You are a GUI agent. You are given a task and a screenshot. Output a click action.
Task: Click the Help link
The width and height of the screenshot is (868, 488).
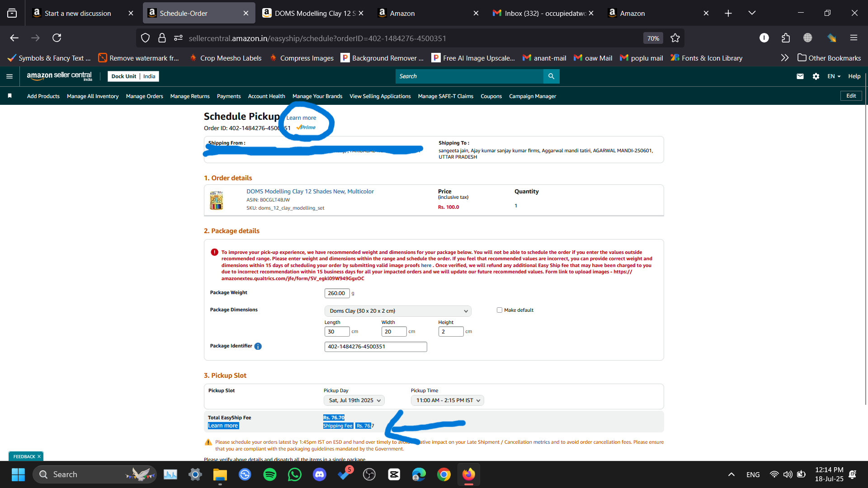(x=854, y=76)
